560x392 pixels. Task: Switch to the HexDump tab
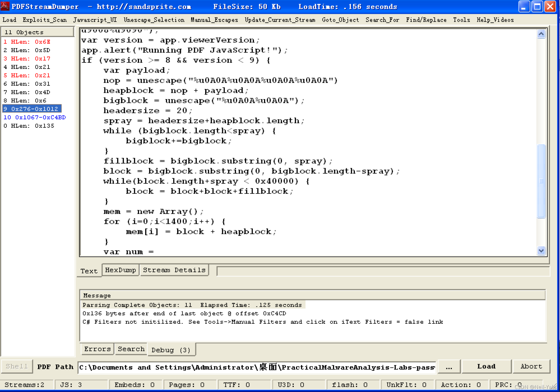coord(120,270)
